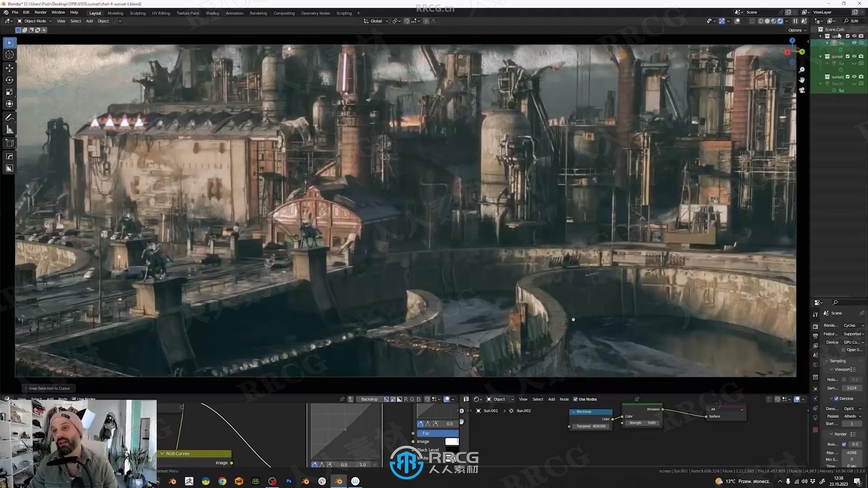Screen dimensions: 868x488
Task: Hide the sunset collection in viewport
Action: point(854,56)
